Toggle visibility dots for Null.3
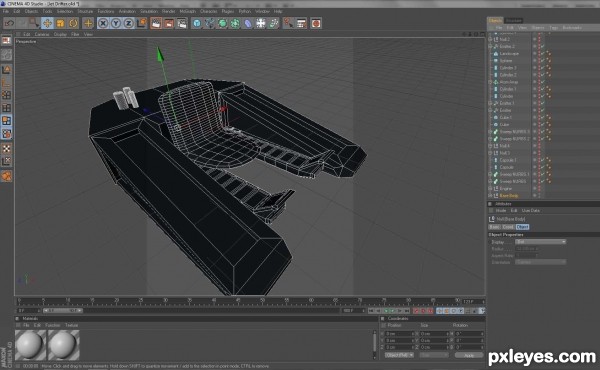 [539, 153]
